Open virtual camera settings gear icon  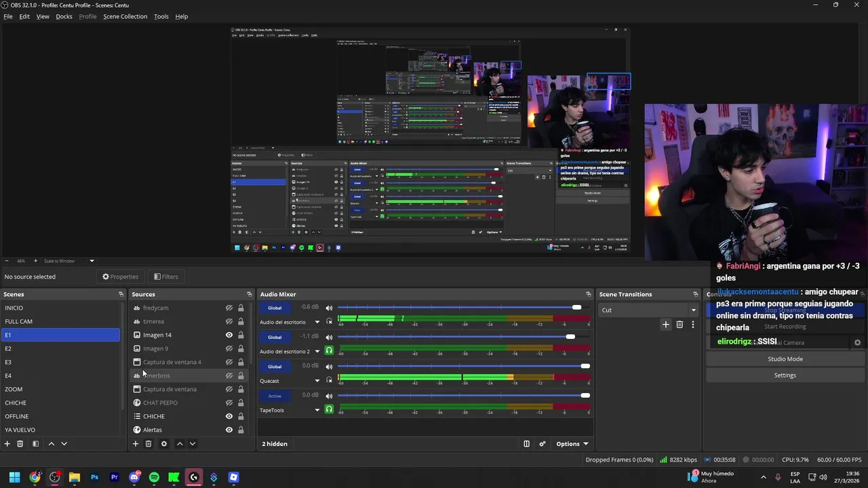857,342
